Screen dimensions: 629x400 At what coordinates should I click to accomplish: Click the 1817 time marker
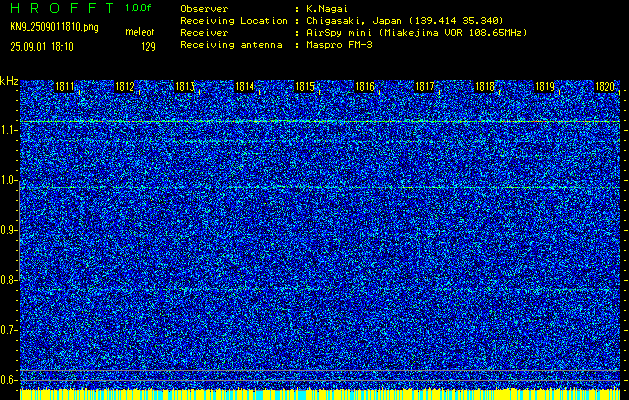[424, 87]
